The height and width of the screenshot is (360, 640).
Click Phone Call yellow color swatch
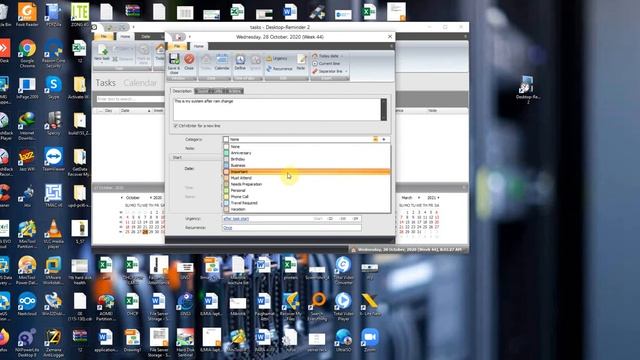(226, 197)
